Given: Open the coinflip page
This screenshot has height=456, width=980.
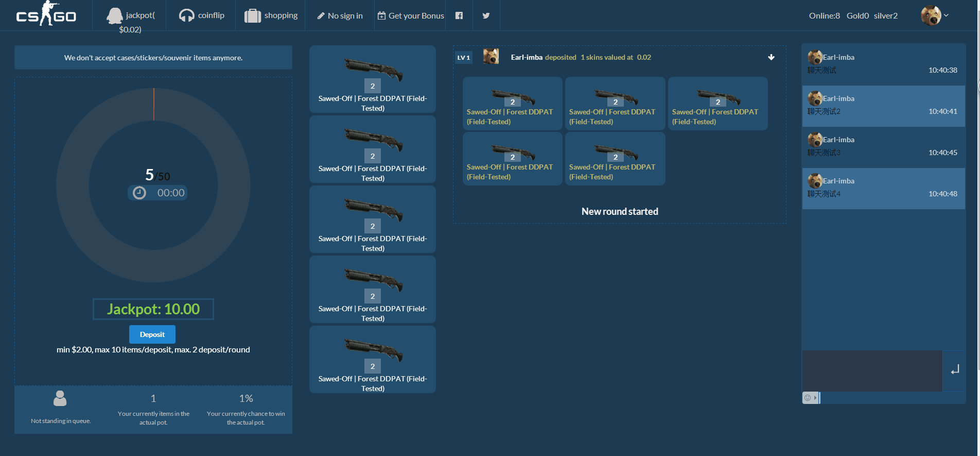Looking at the screenshot, I should (x=201, y=15).
